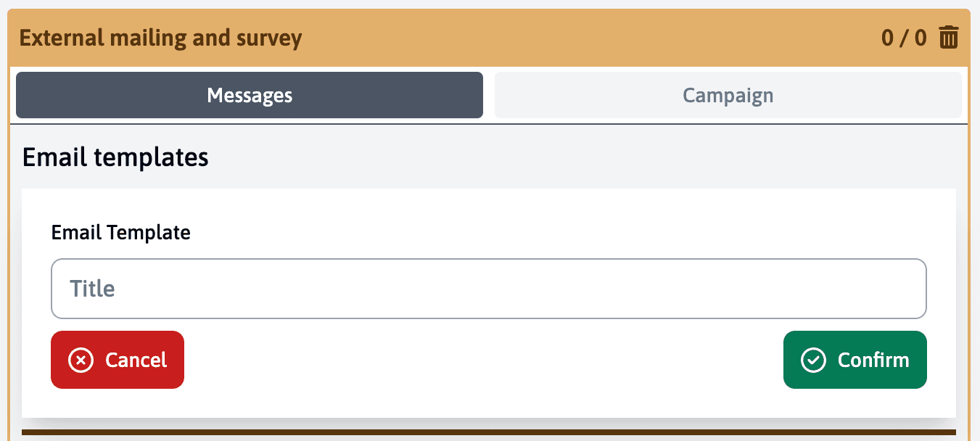
Task: Click the word Cancel on red button
Action: click(136, 360)
